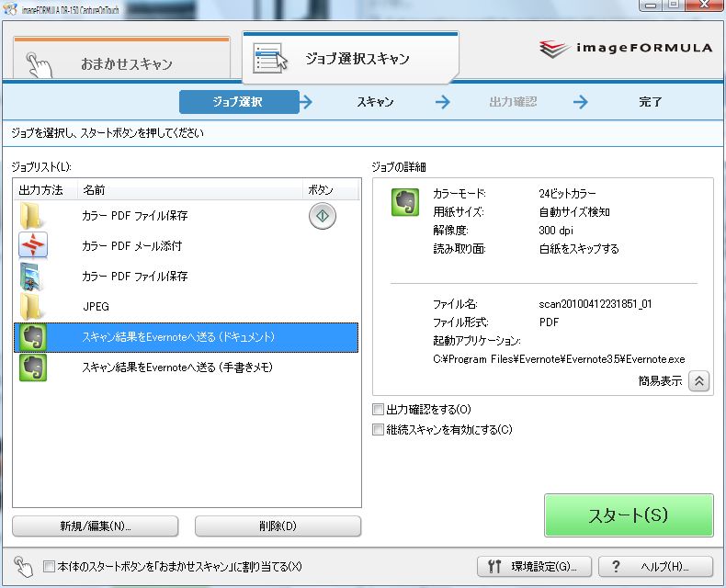Open the 新規/編集(N)... dialog
Image resolution: width=726 pixels, height=588 pixels.
tap(95, 526)
